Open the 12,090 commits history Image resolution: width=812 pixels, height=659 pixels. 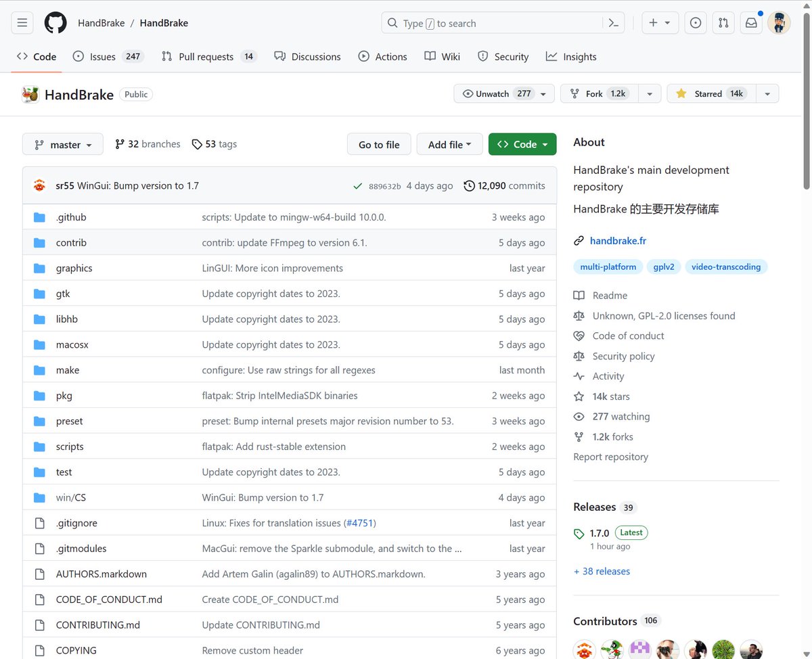(504, 185)
